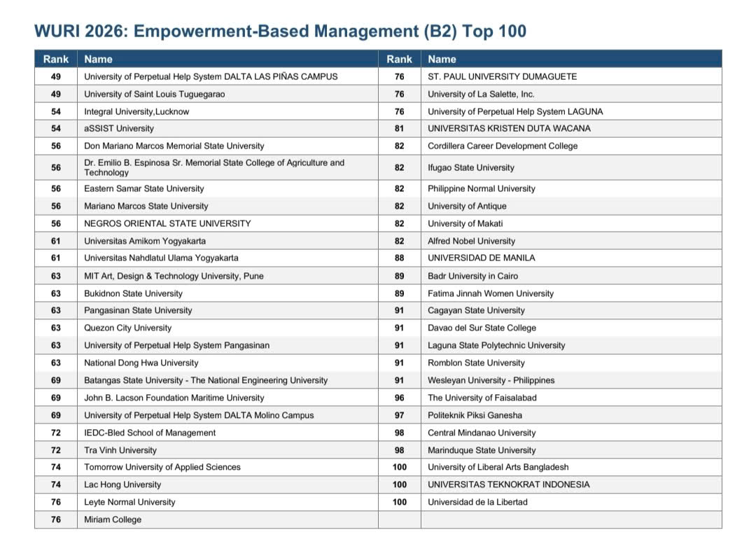756x558 pixels.
Task: Click Universitas Amikom Yogyakarta
Action: click(145, 241)
